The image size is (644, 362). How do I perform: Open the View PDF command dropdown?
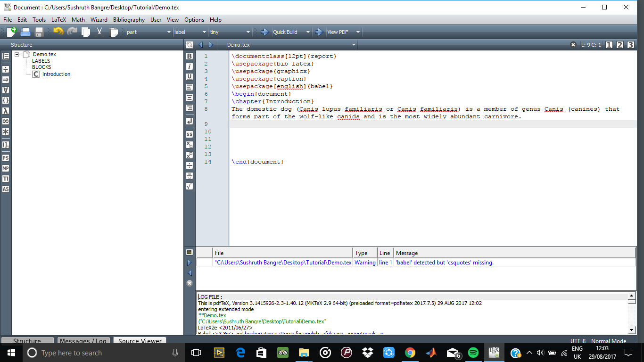point(358,32)
